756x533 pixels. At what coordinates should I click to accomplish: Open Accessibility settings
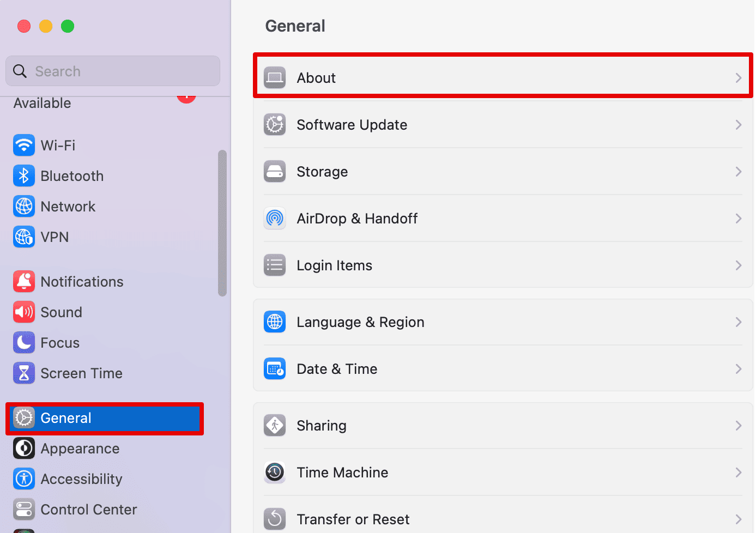coord(81,479)
